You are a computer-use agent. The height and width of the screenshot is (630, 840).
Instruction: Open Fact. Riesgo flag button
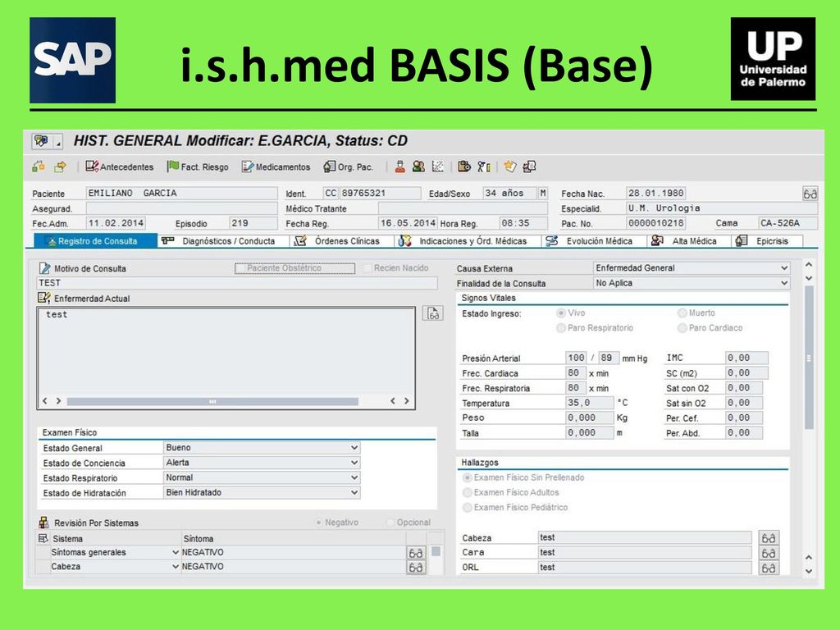[x=198, y=167]
